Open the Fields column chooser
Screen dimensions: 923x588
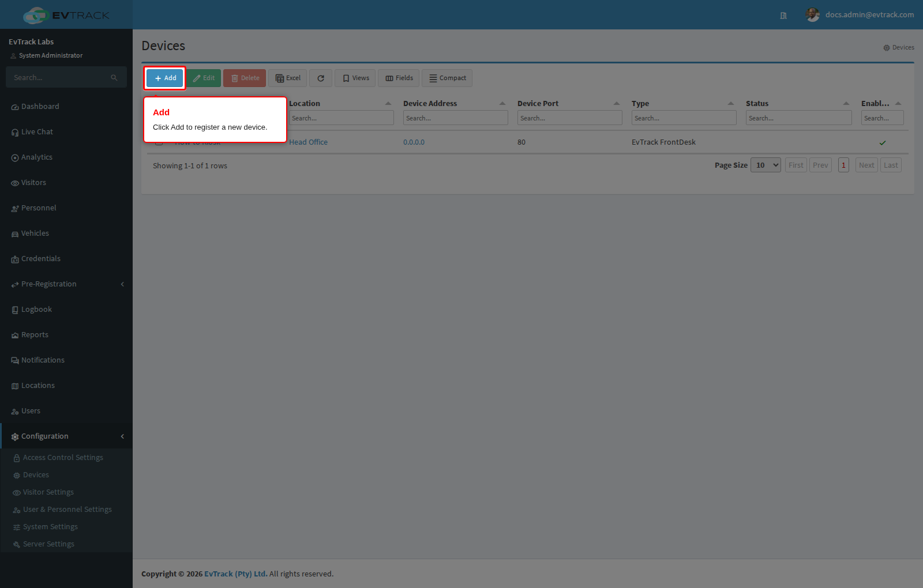point(399,78)
